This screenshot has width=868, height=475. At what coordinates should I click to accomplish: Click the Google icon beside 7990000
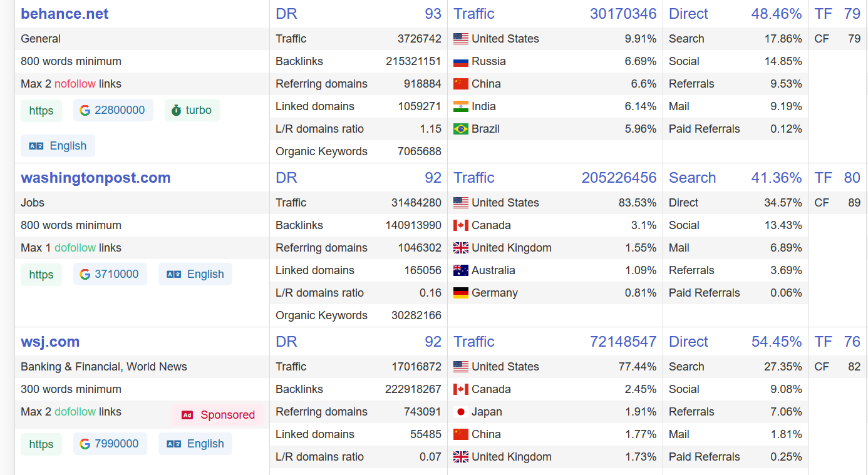[85, 444]
